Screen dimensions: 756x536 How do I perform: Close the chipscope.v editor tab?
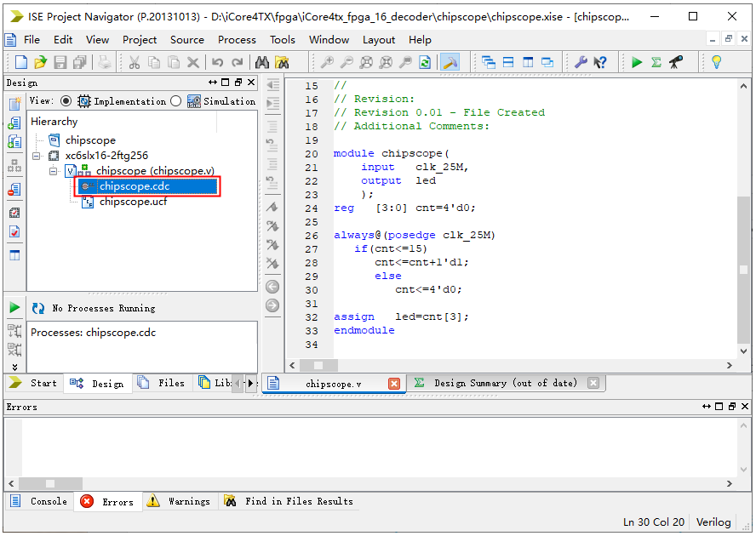coord(393,384)
